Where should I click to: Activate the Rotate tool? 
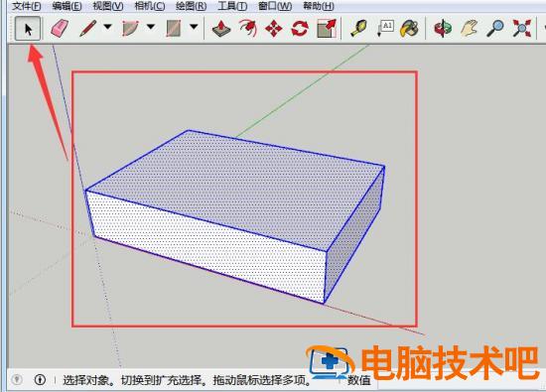click(x=300, y=28)
